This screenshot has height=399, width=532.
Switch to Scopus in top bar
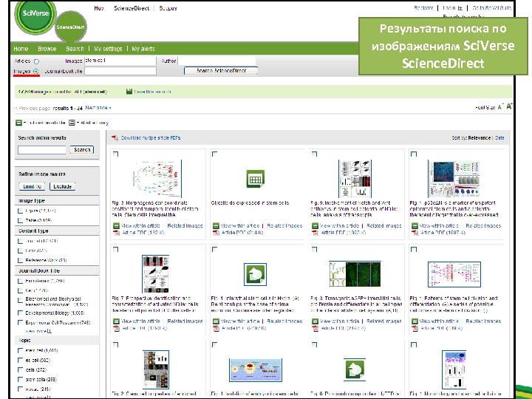[168, 8]
